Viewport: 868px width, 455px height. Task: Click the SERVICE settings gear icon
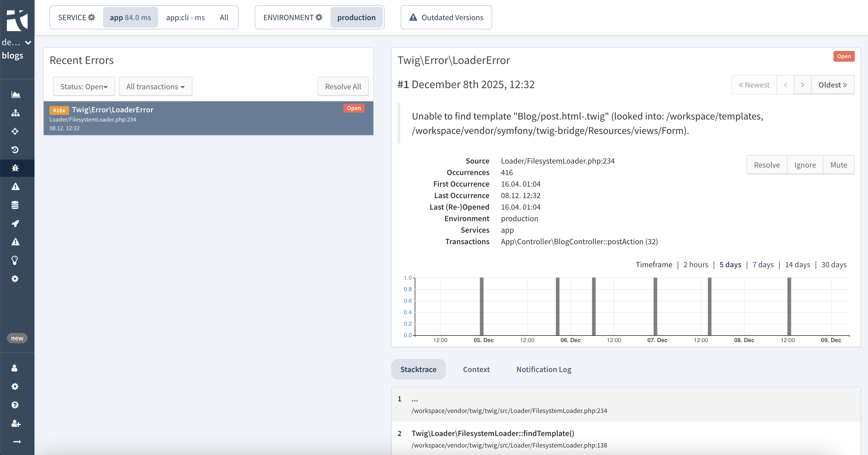click(92, 17)
